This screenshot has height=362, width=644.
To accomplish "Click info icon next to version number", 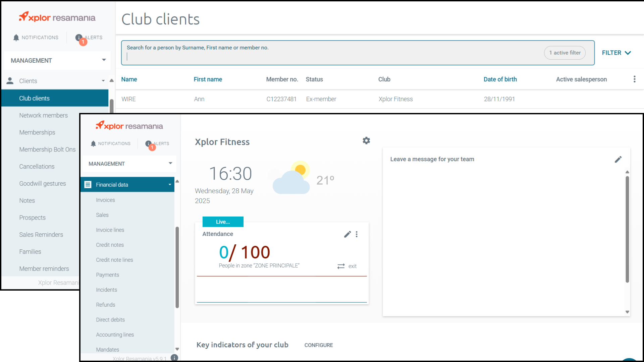I will 174,358.
